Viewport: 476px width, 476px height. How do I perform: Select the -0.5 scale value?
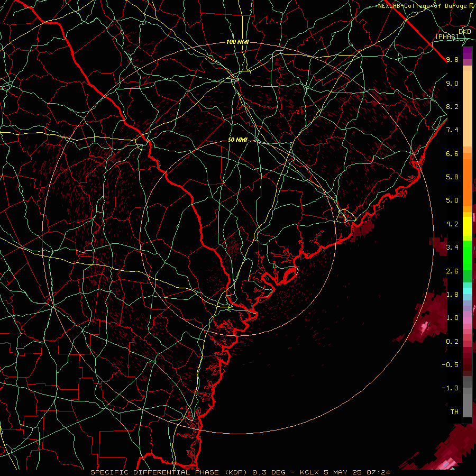pyautogui.click(x=450, y=364)
